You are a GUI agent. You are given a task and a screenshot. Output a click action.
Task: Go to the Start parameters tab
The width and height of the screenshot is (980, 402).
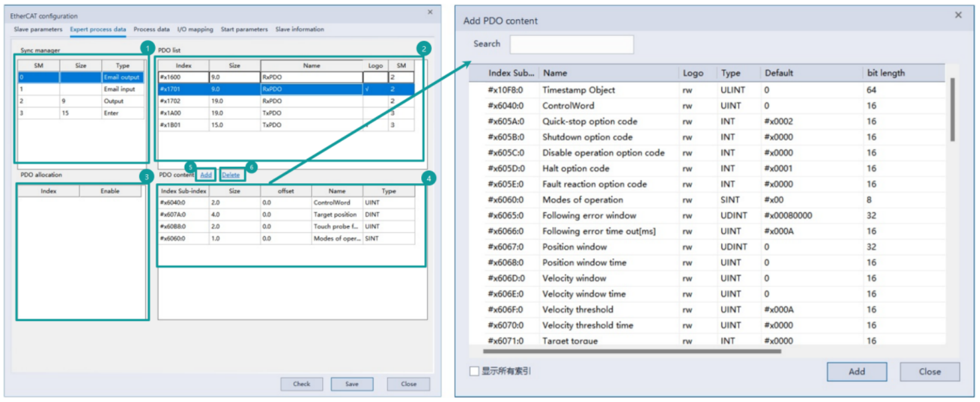tap(244, 29)
